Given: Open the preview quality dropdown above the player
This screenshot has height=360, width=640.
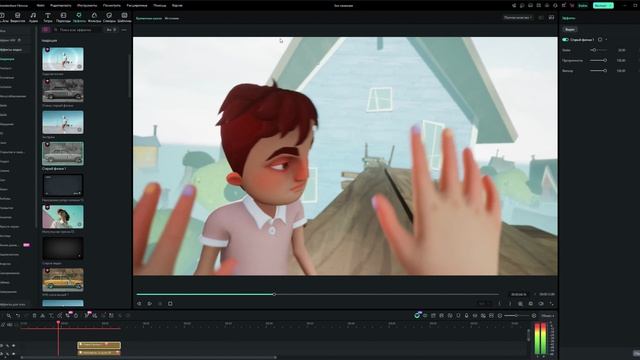Looking at the screenshot, I should point(518,18).
